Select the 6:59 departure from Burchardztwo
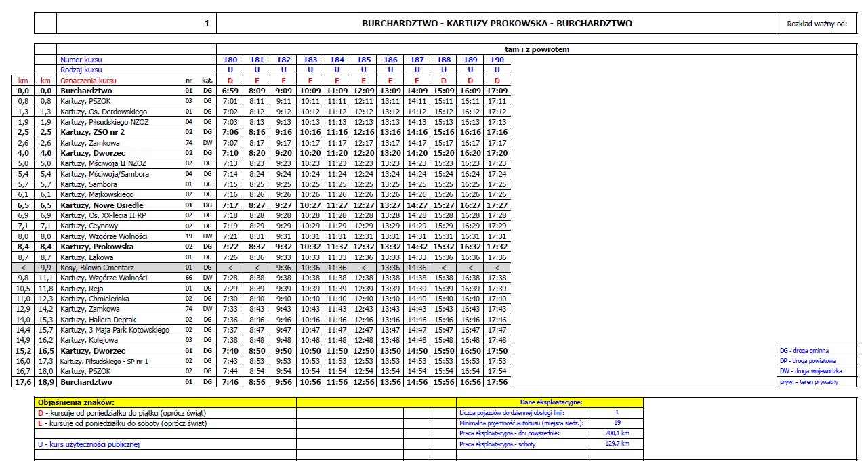Viewport: 868px width, 468px height. pos(230,91)
